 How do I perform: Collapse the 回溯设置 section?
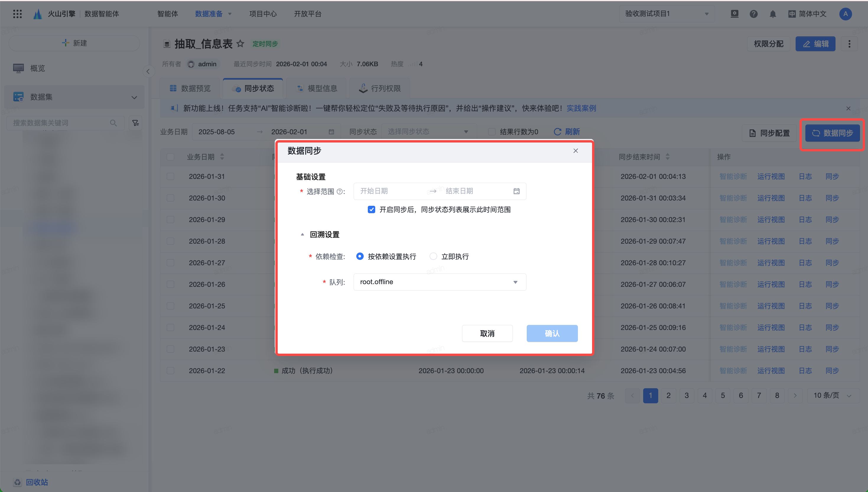click(x=303, y=234)
